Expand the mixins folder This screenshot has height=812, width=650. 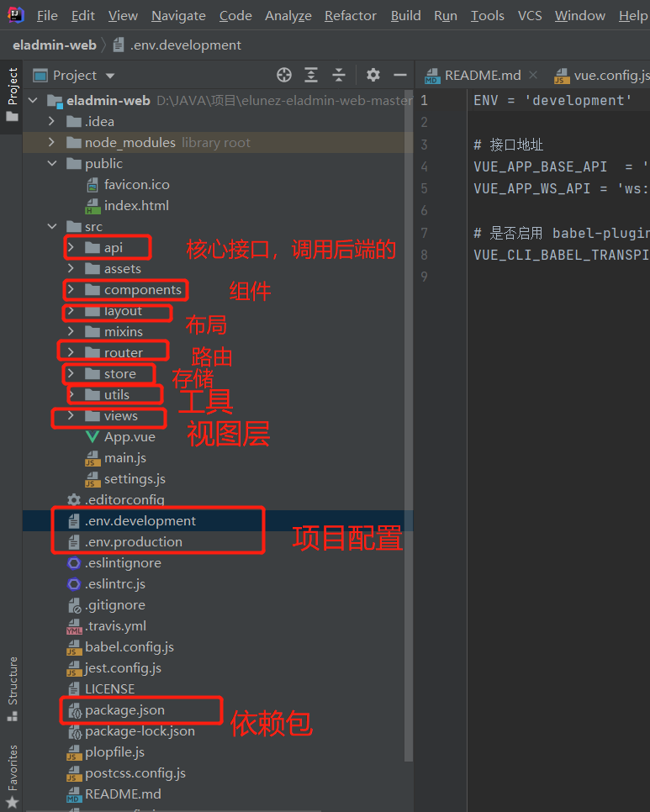pos(71,331)
